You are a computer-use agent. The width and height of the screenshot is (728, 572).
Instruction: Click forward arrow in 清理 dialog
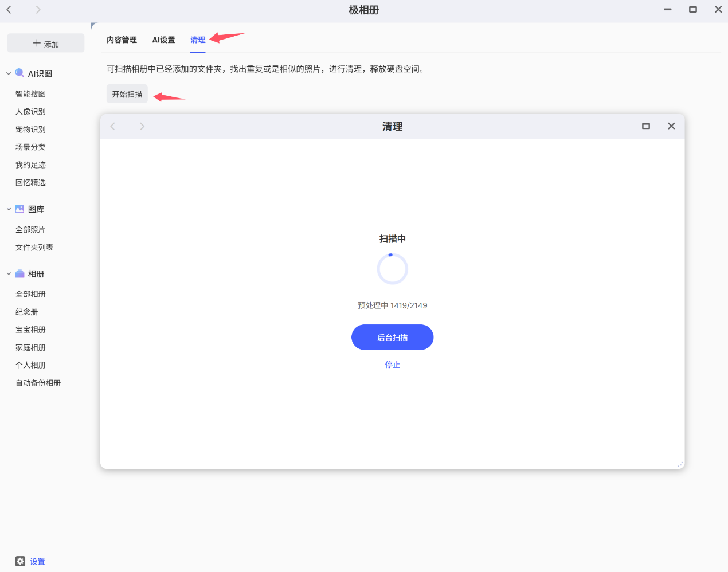coord(142,126)
